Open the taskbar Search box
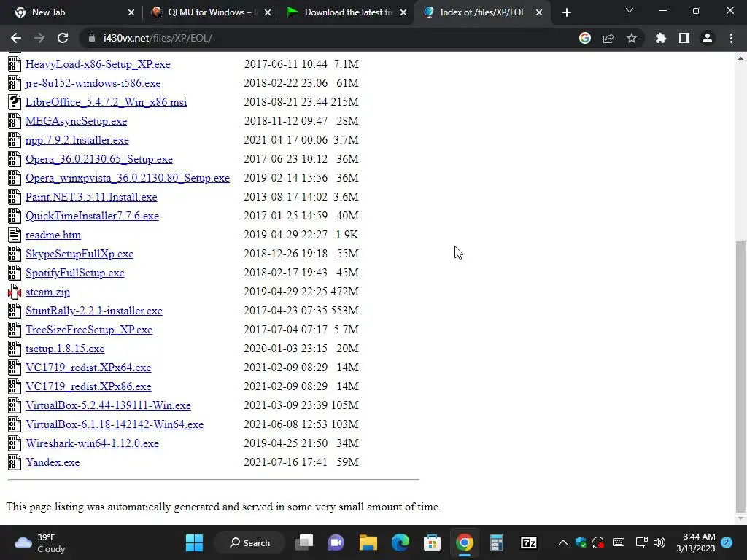The image size is (747, 560). pyautogui.click(x=249, y=542)
